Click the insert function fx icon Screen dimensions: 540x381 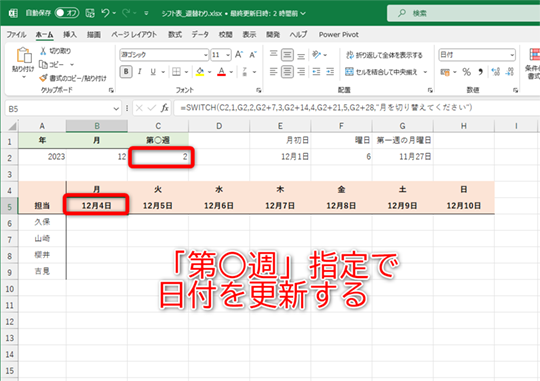(165, 108)
